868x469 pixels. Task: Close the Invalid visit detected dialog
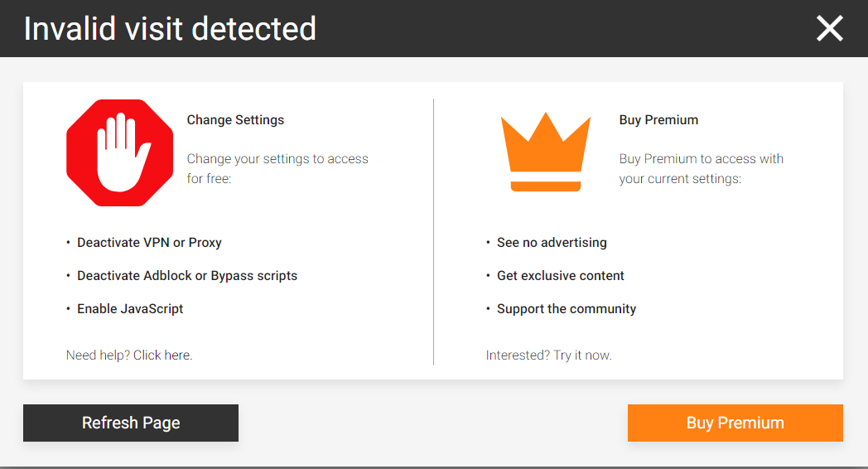coord(829,28)
